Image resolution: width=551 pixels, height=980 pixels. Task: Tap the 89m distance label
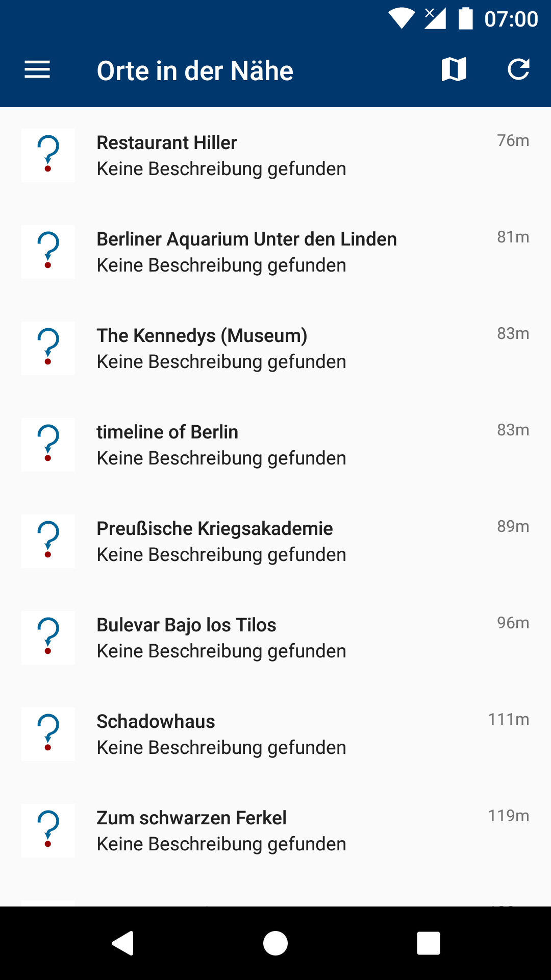513,526
